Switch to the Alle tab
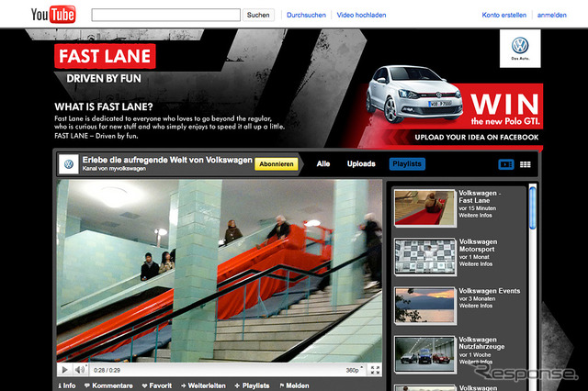This screenshot has width=588, height=391. pyautogui.click(x=322, y=164)
